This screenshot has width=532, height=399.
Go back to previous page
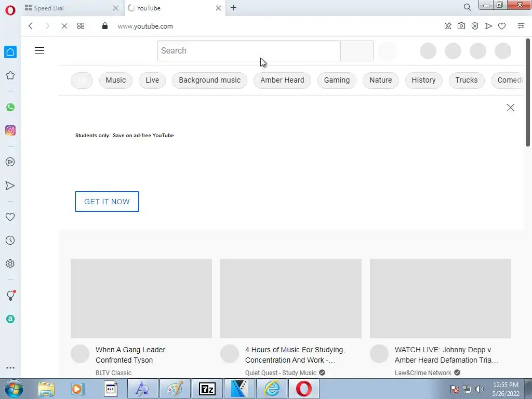[x=31, y=26]
